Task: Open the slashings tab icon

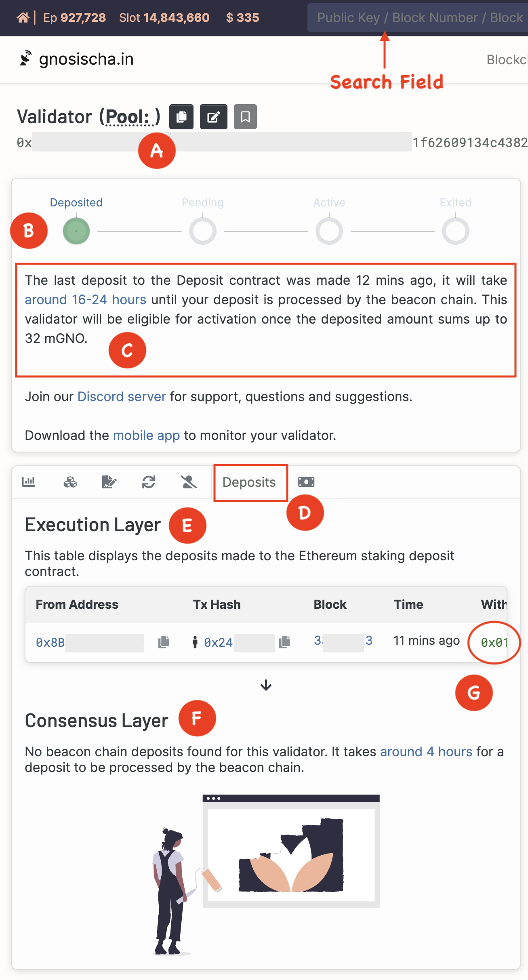Action: tap(188, 482)
